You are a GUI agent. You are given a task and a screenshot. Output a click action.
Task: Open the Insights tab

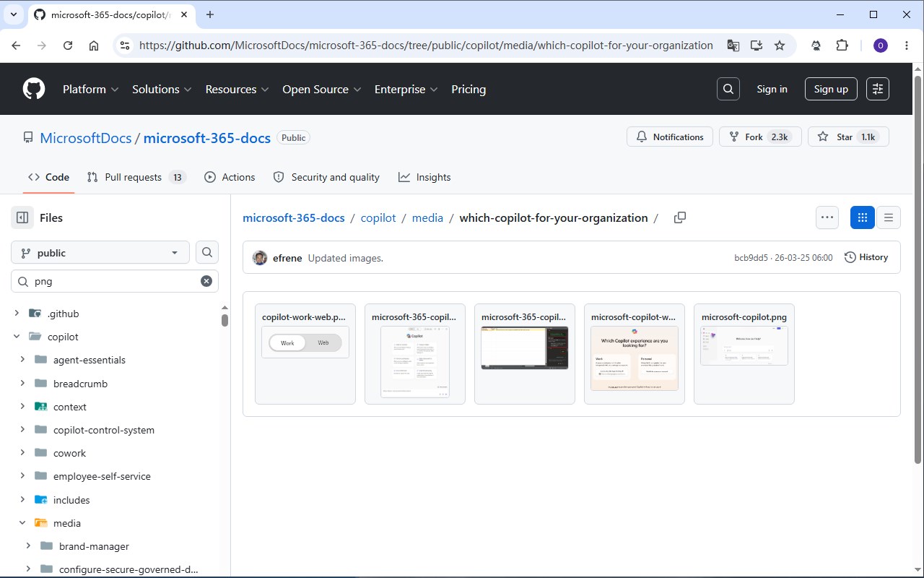tap(424, 177)
